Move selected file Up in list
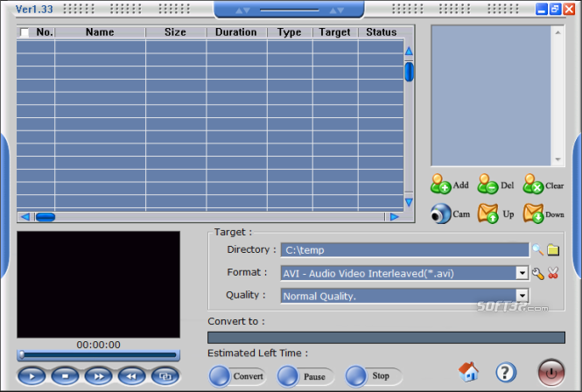 pos(487,213)
